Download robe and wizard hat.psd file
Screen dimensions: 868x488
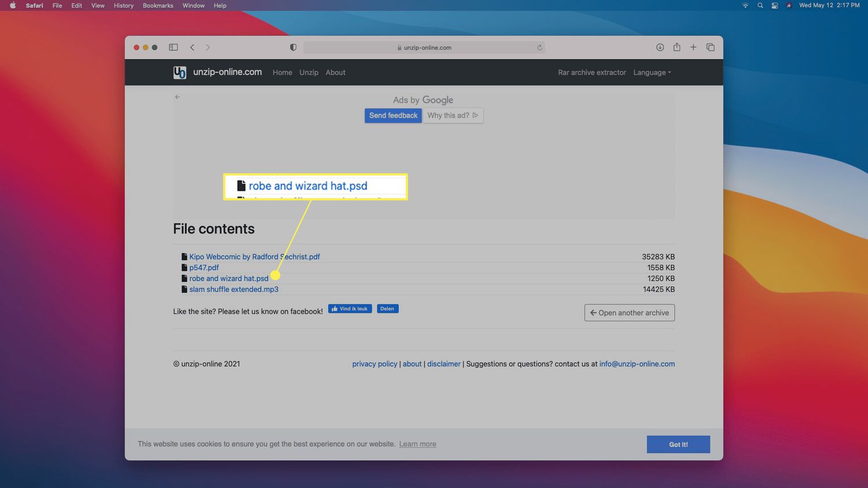click(229, 279)
